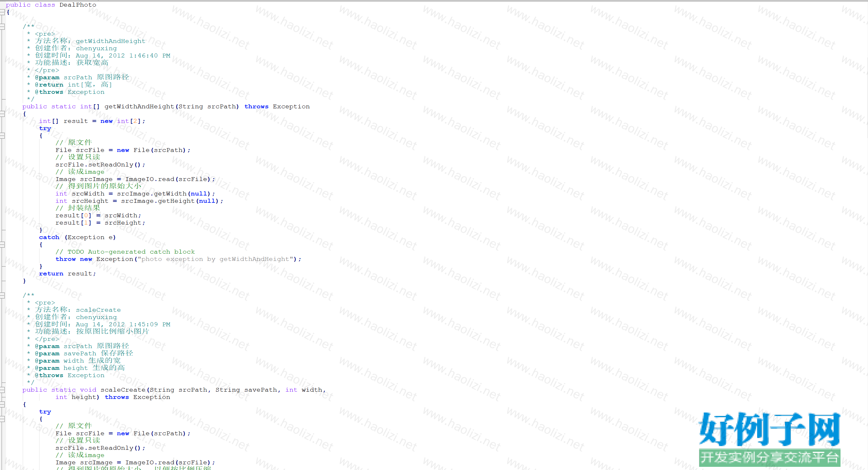Collapse the scaleCreate Javadoc comment fold
Viewport: 868px width, 470px height.
click(x=2, y=295)
